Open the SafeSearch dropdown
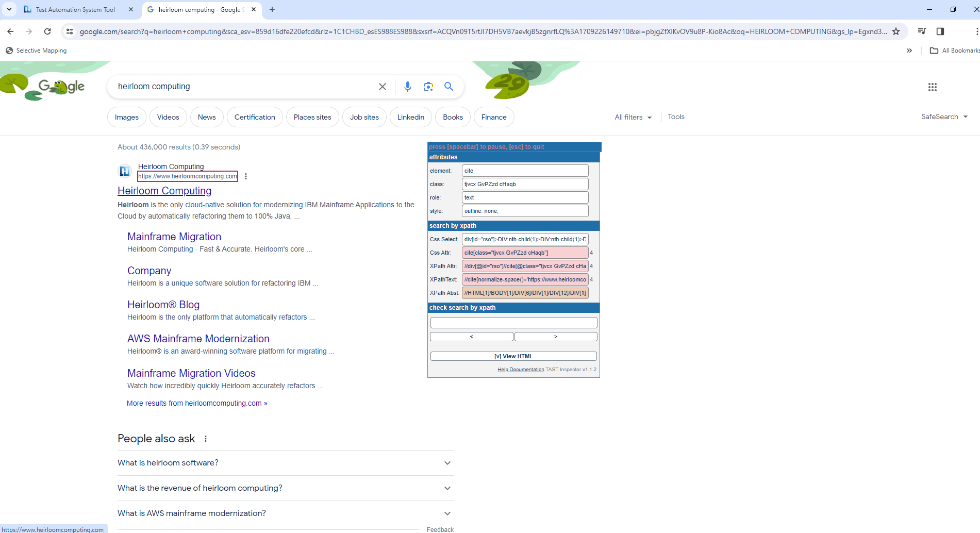The width and height of the screenshot is (980, 533). coord(944,117)
